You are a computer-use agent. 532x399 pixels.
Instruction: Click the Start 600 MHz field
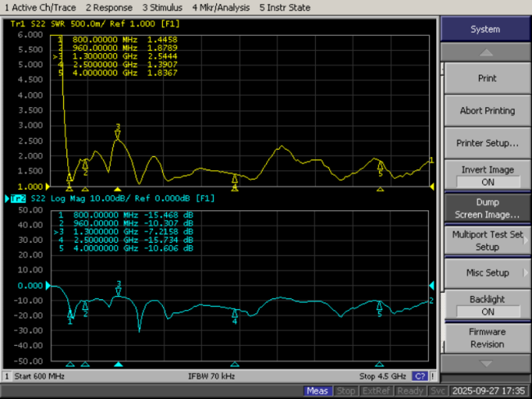39,376
